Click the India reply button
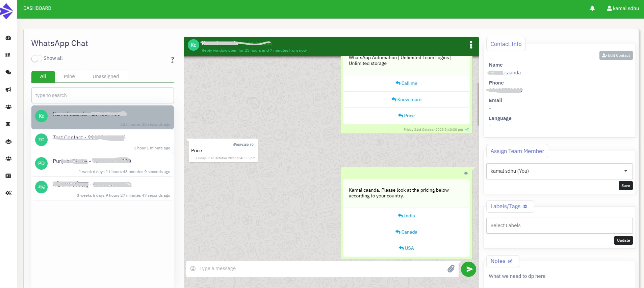The height and width of the screenshot is (288, 644). (x=406, y=216)
